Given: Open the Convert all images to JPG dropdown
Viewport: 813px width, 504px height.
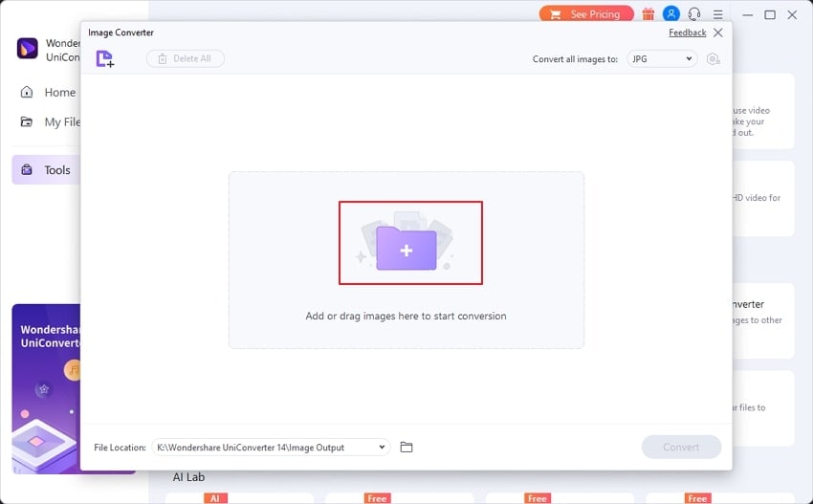Looking at the screenshot, I should point(662,58).
